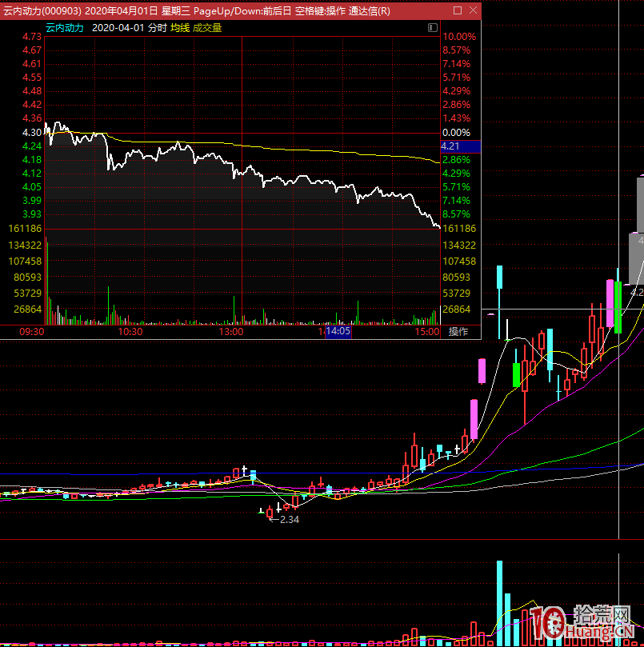Toggle the 成交量 volume legend label

coord(207,27)
